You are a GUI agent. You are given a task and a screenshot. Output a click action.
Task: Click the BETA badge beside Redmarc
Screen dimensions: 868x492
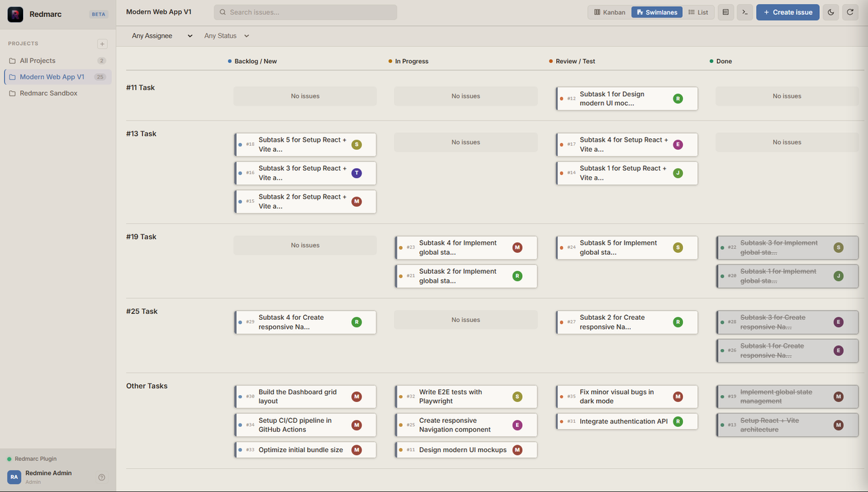pos(98,14)
